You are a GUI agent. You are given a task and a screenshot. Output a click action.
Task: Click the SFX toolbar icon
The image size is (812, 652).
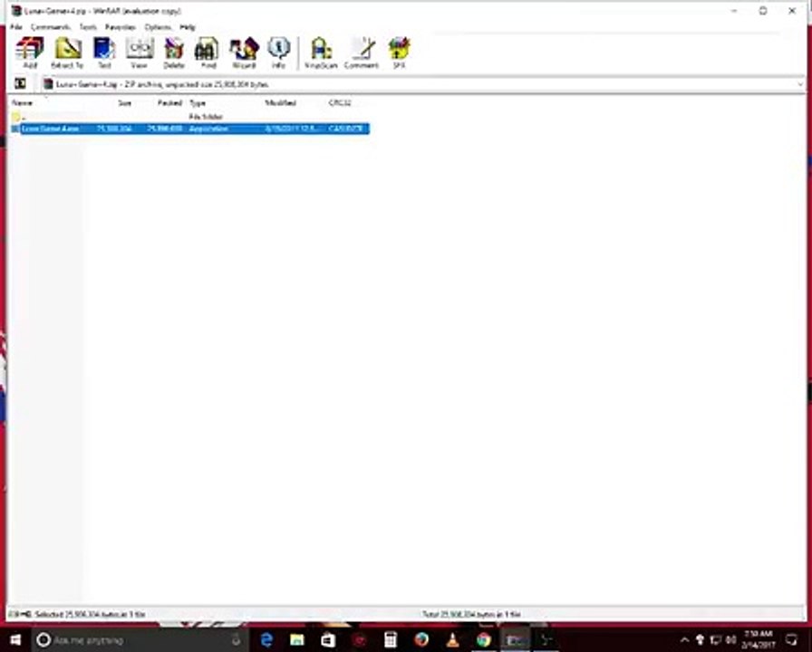coord(400,53)
